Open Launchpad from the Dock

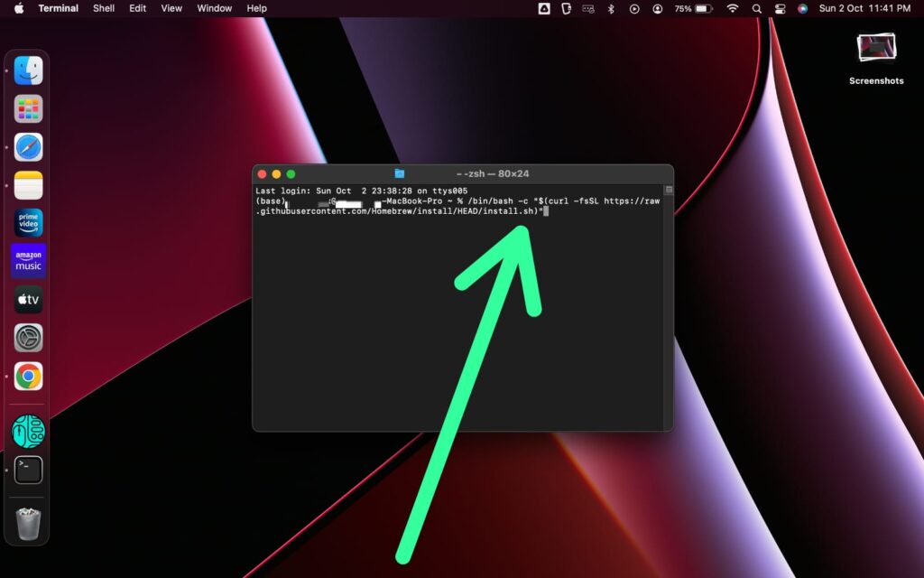click(27, 107)
